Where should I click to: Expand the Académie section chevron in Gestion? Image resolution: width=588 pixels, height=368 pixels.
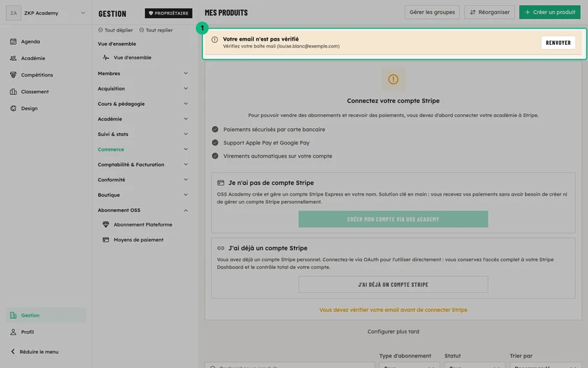tap(185, 119)
